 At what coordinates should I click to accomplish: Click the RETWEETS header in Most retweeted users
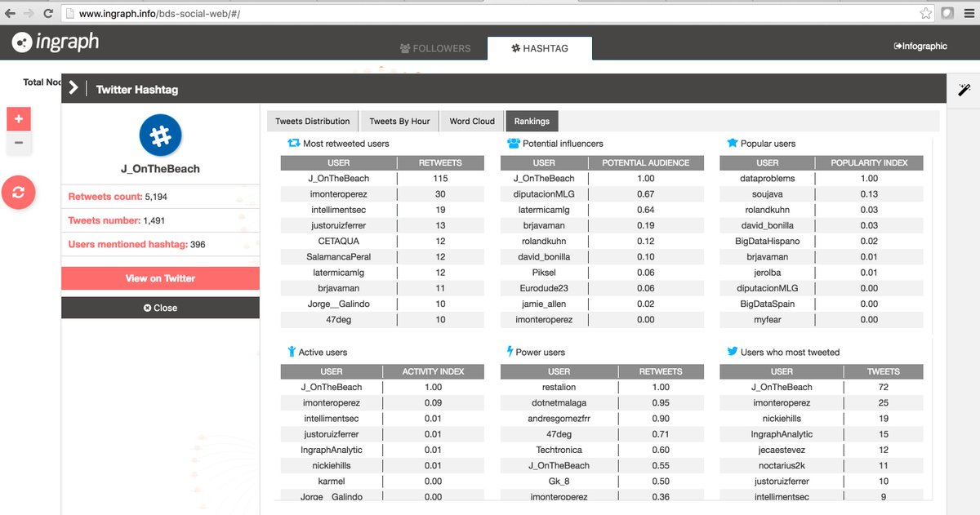point(440,162)
